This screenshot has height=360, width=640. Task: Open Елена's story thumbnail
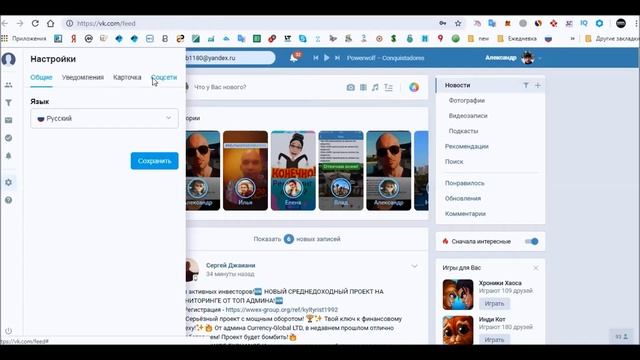click(293, 171)
